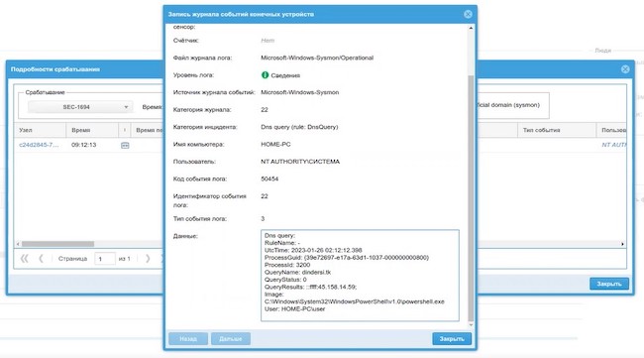Screen dimensions: 644x358
Task: Click scroll up arrow in log record dialog
Action: click(x=471, y=28)
